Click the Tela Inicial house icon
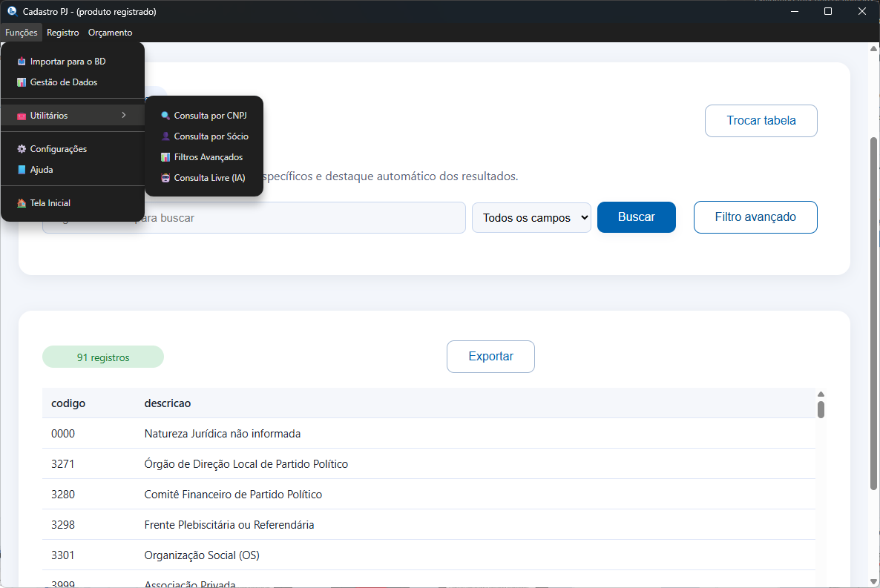This screenshot has height=588, width=880. (x=22, y=203)
